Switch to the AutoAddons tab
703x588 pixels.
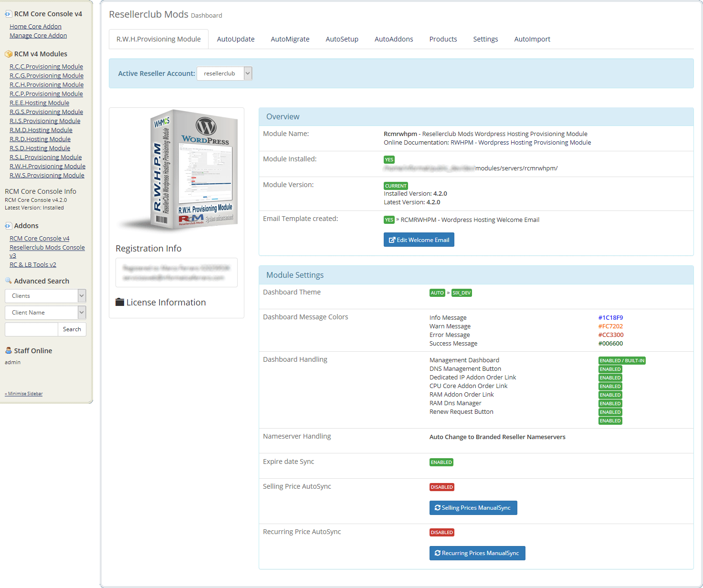394,39
